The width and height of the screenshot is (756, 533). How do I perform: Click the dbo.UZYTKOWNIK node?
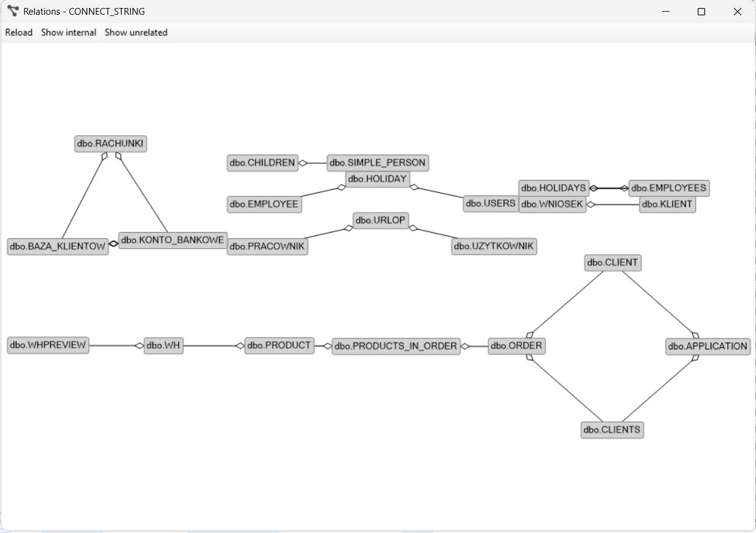(x=494, y=247)
